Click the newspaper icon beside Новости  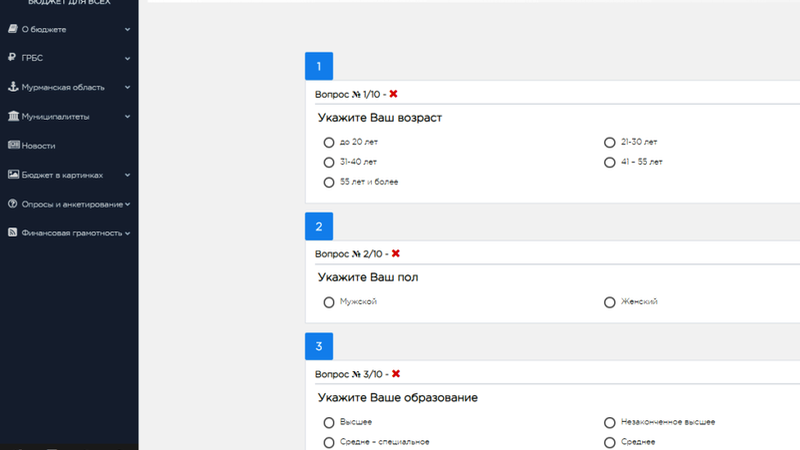13,145
